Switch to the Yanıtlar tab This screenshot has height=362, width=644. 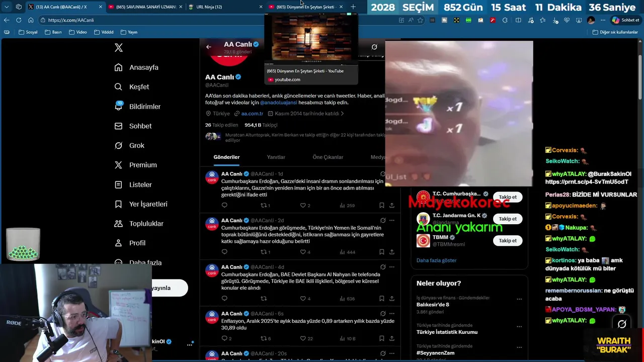pos(276,157)
